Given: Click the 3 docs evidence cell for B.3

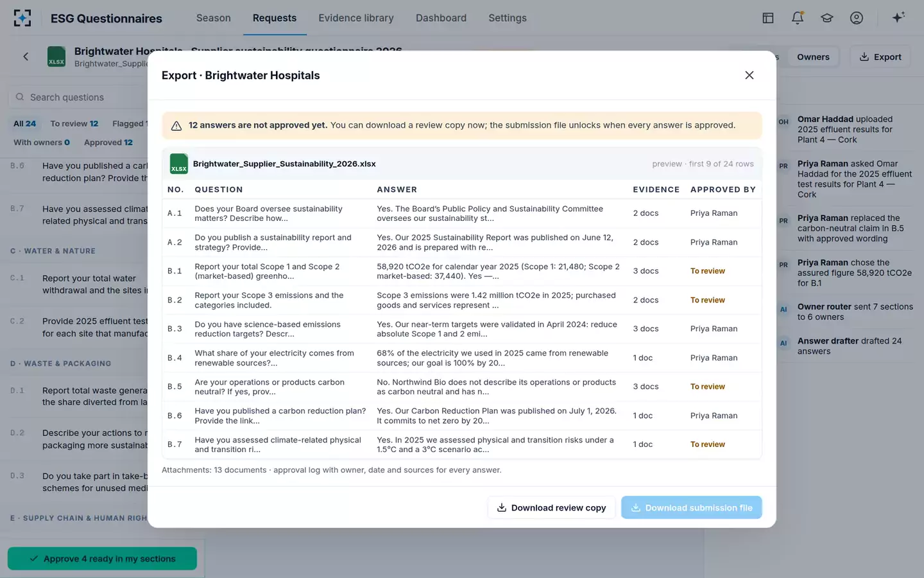Looking at the screenshot, I should pos(646,329).
